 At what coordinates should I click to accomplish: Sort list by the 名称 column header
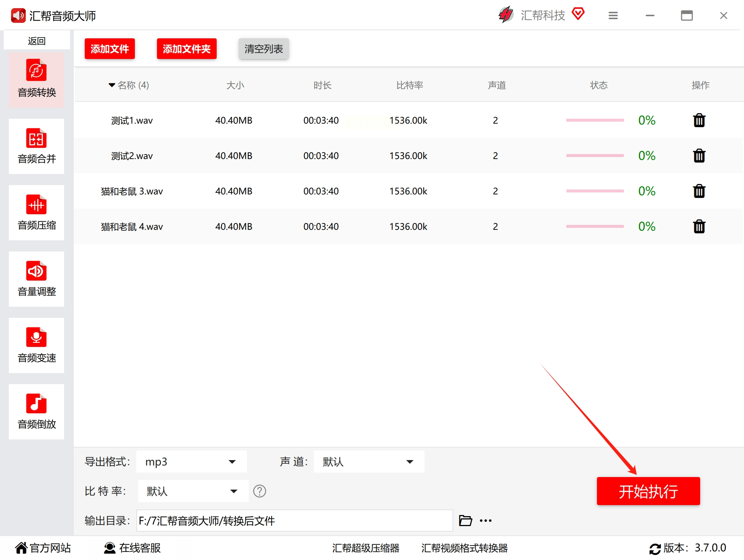tap(129, 85)
